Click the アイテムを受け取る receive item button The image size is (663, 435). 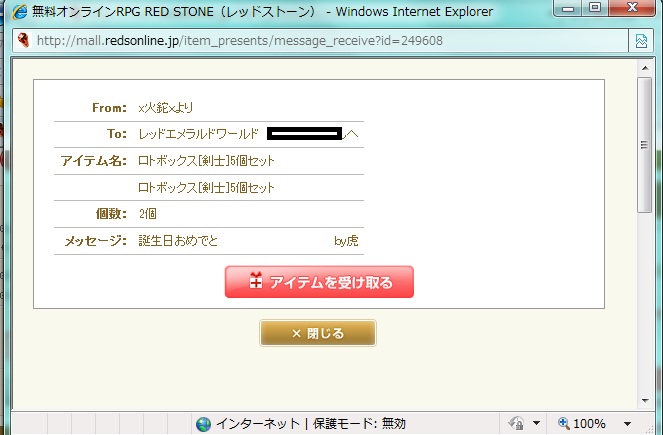pyautogui.click(x=319, y=282)
